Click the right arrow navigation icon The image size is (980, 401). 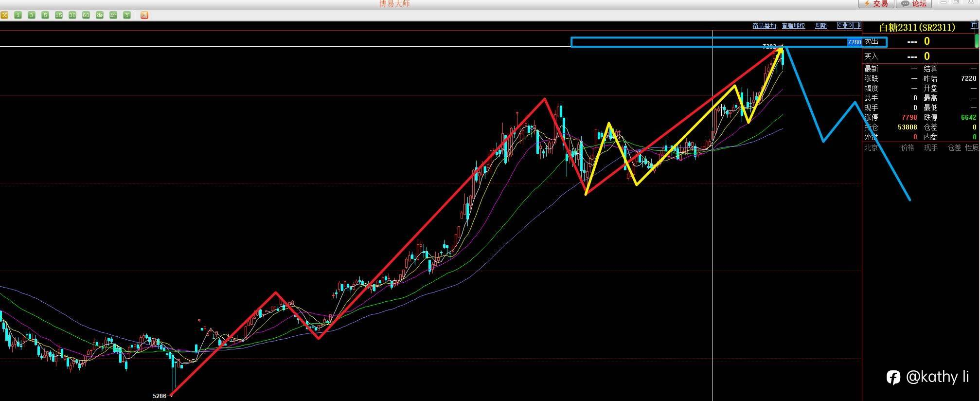849,25
